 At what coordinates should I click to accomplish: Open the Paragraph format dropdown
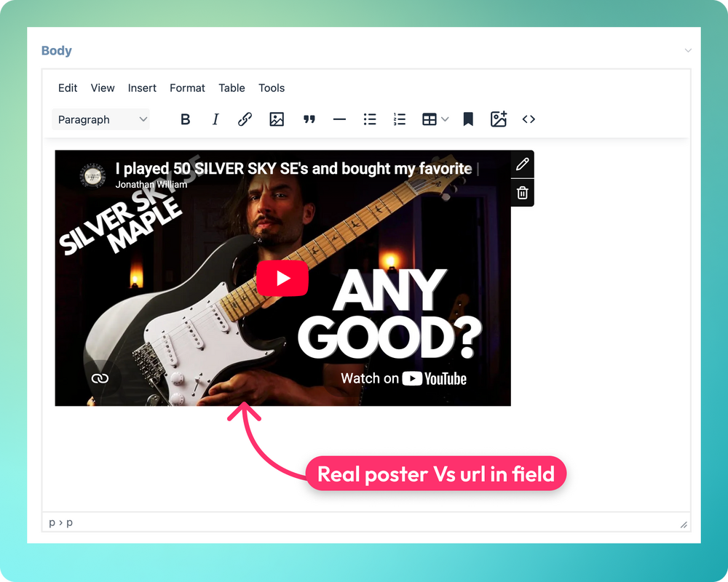pos(100,120)
